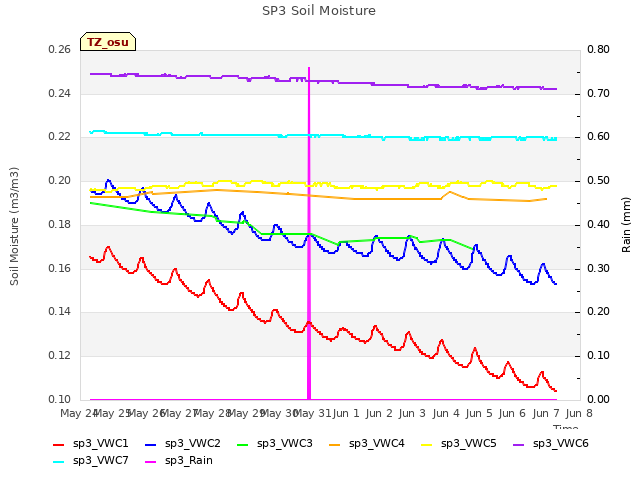Toggle the sp3_VWC4 legend entry
This screenshot has height=480, width=640.
[367, 444]
